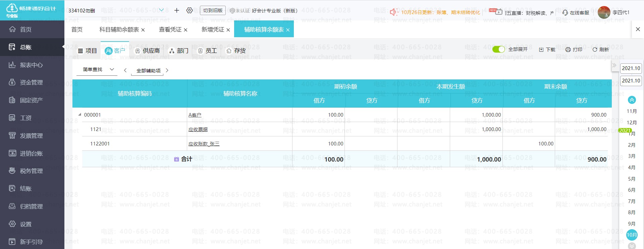Click the print icon
Image resolution: width=644 pixels, height=249 pixels.
(568, 50)
